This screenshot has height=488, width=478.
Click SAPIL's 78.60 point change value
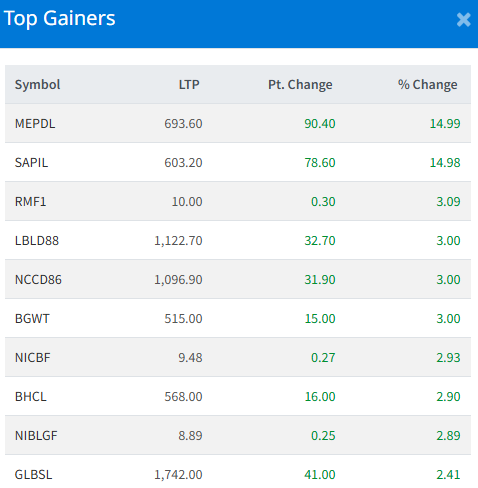(320, 163)
